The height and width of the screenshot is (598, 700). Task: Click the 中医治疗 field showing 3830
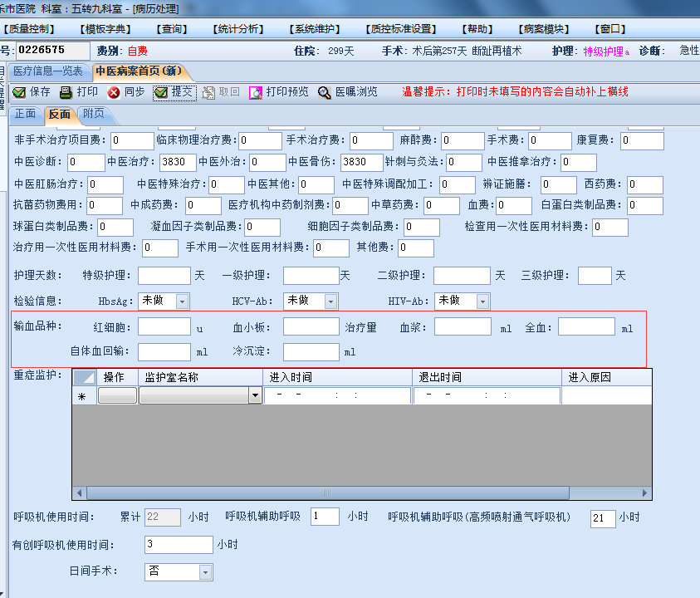pyautogui.click(x=178, y=163)
